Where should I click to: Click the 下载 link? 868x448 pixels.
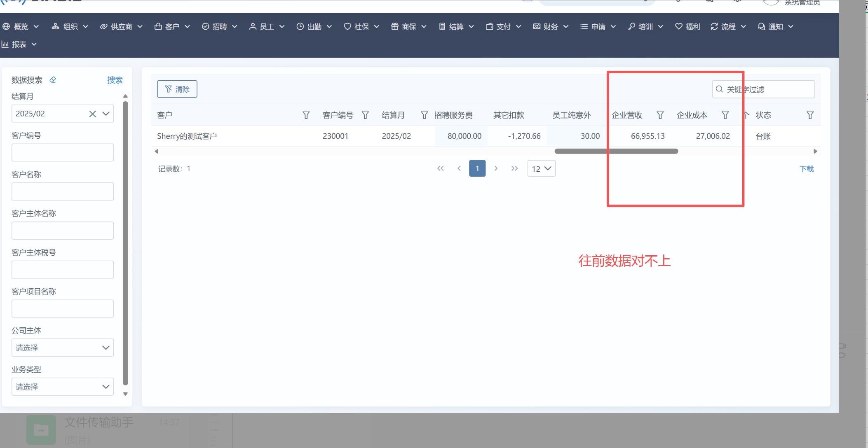(x=807, y=169)
